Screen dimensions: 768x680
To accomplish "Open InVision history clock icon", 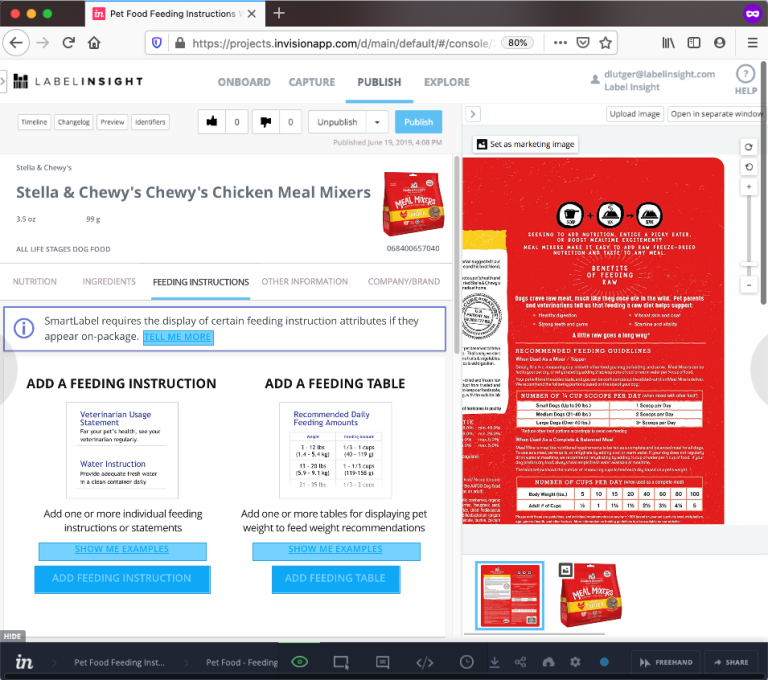I will pos(466,662).
